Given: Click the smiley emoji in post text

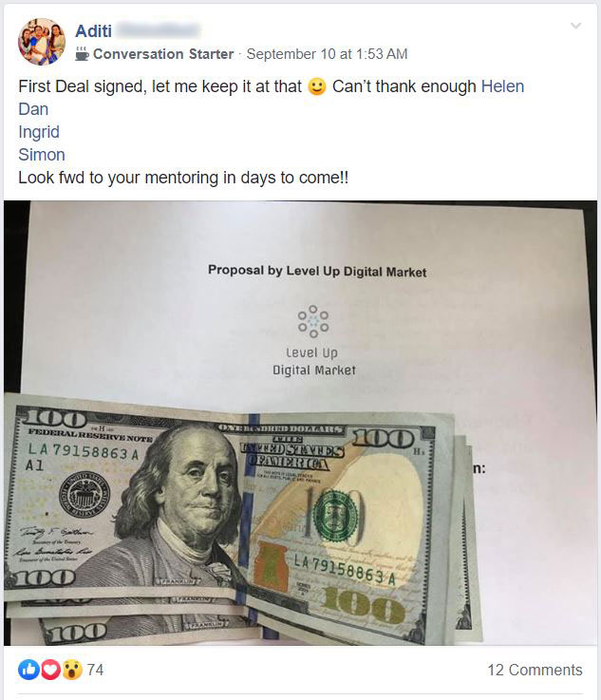Looking at the screenshot, I should [x=317, y=86].
